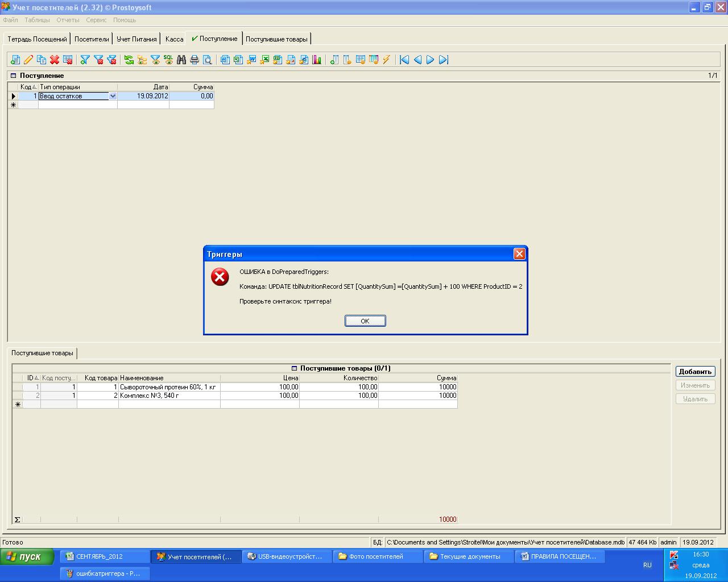
Task: Click the lightning bolt triggers icon
Action: [387, 60]
